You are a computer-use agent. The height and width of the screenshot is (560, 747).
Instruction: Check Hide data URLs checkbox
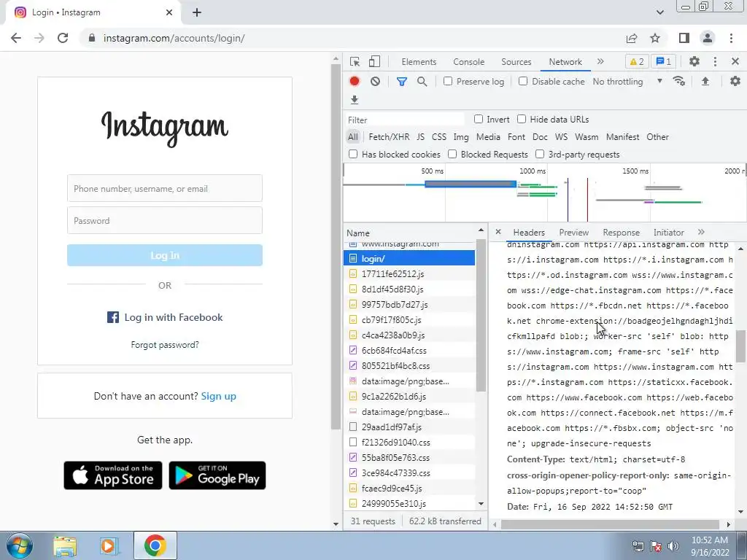pyautogui.click(x=522, y=119)
